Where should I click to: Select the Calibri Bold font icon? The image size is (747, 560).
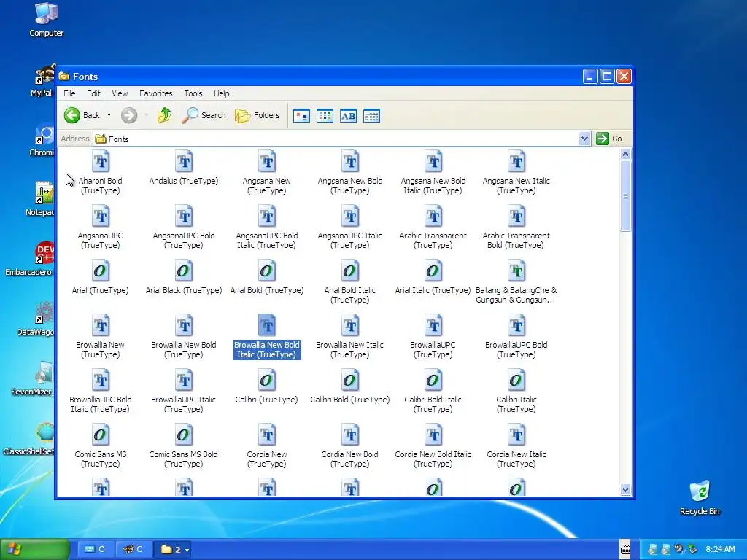pyautogui.click(x=350, y=381)
